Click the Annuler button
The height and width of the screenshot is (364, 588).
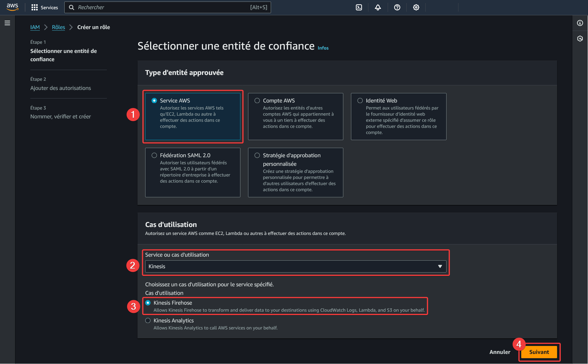pos(500,352)
